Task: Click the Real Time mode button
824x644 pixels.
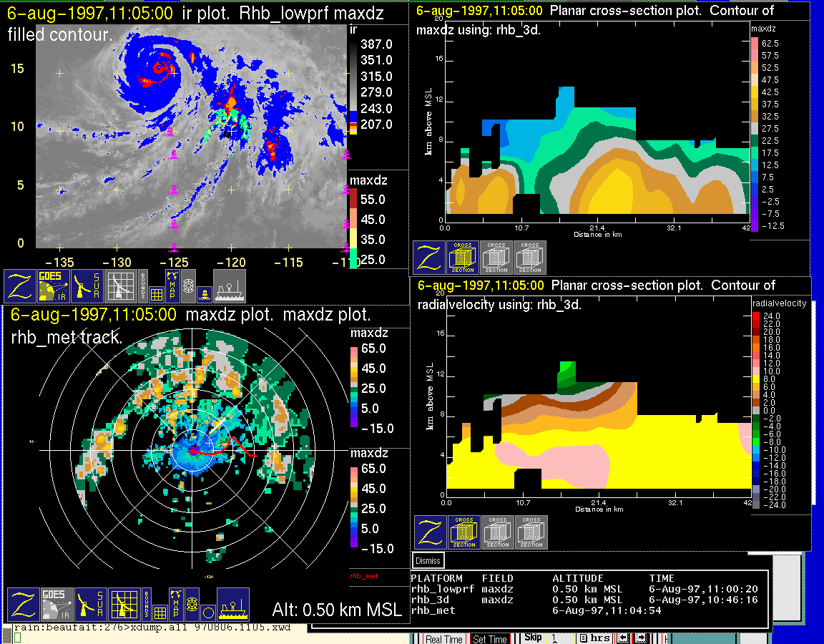Action: point(443,639)
